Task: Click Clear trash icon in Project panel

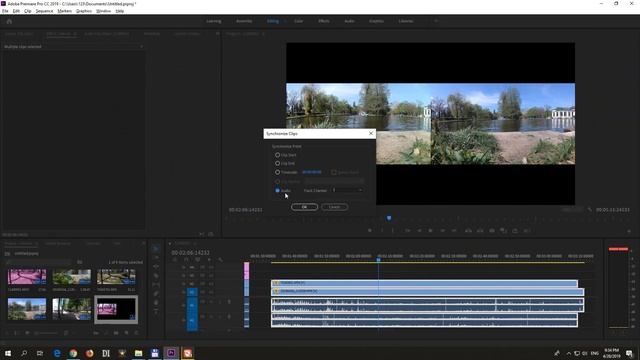Action: point(136,333)
